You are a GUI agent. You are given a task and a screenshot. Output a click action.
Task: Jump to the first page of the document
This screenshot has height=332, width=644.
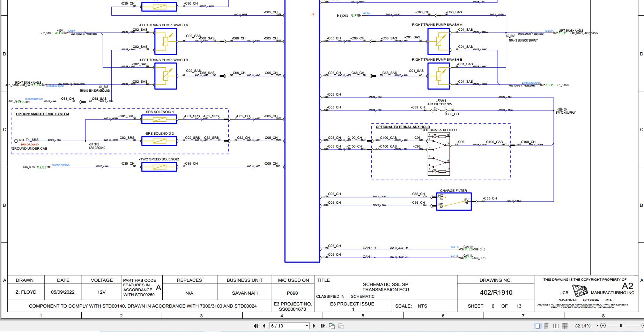pos(256,326)
